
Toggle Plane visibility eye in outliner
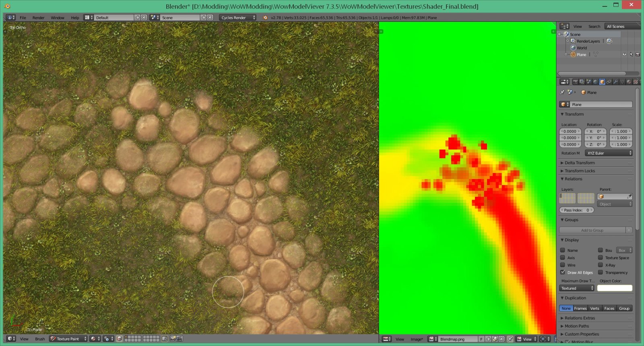pos(624,54)
